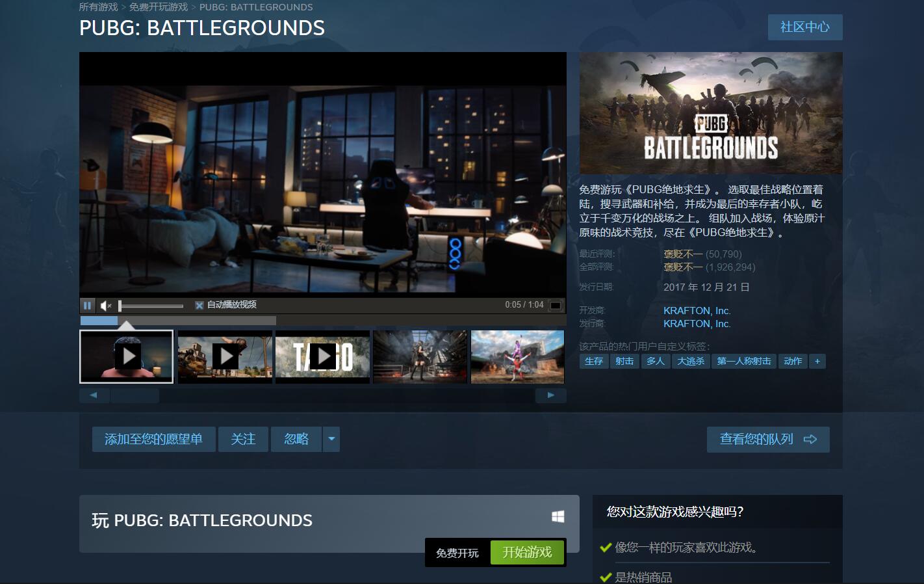The image size is (924, 584).
Task: Click the Windows platform icon
Action: pyautogui.click(x=558, y=516)
